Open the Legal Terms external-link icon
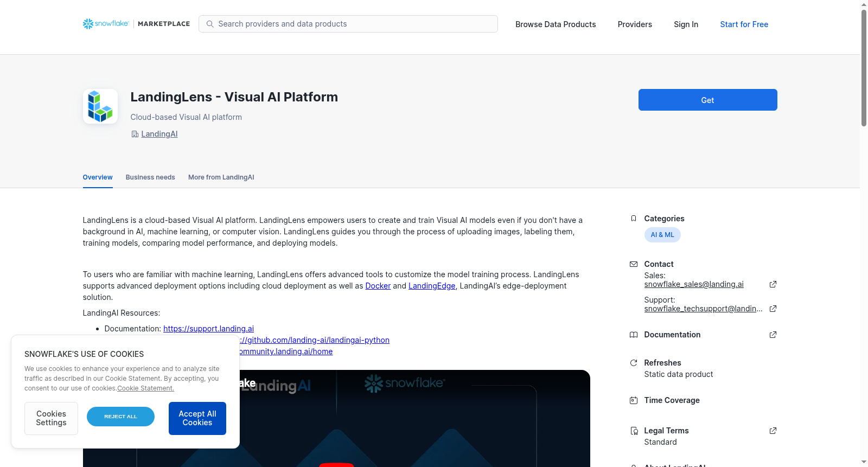Image resolution: width=868 pixels, height=467 pixels. [773, 431]
